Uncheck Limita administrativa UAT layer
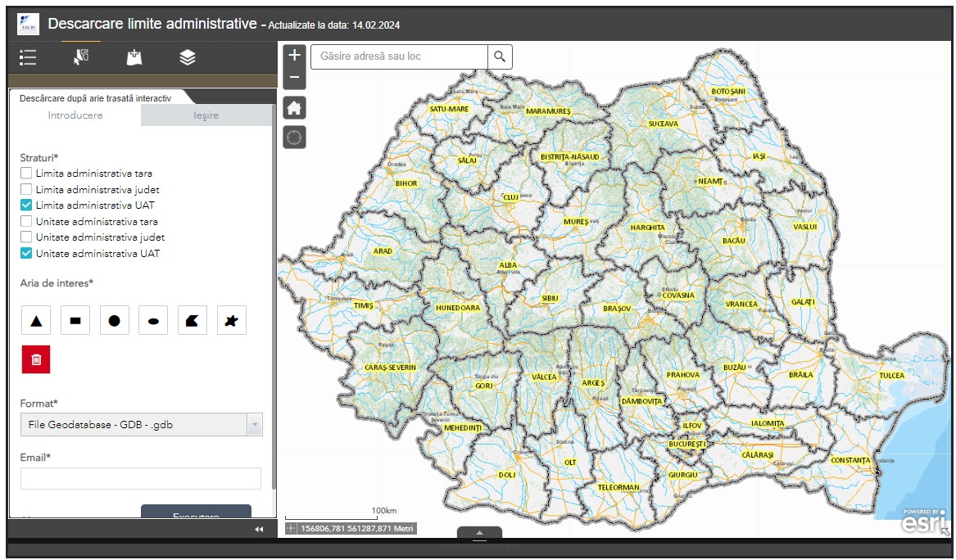 click(x=26, y=205)
